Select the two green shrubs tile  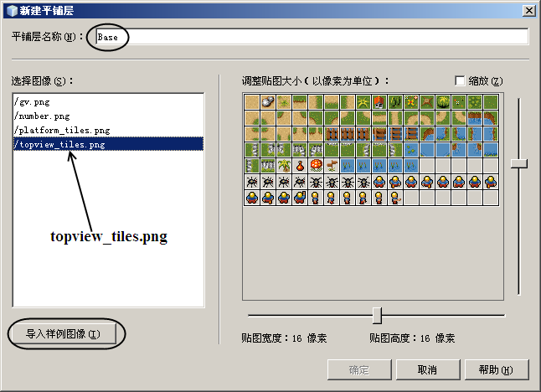pos(394,102)
